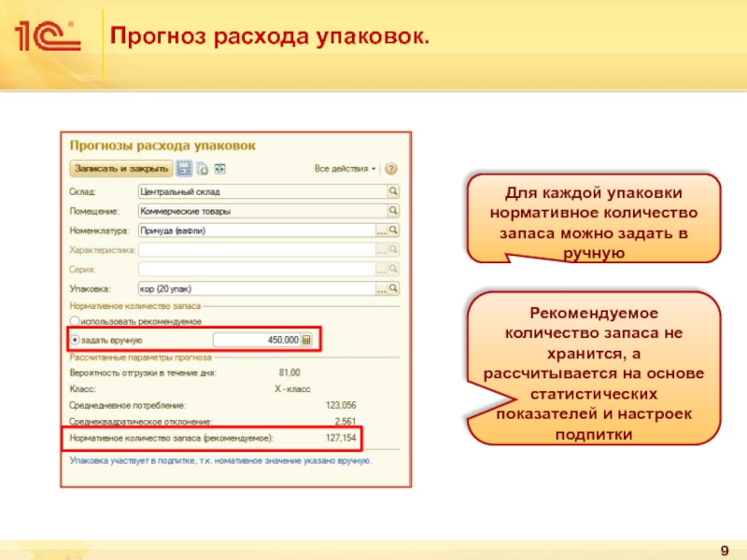
Task: Open the magnifier lookup for the Помещение field
Action: tap(393, 211)
